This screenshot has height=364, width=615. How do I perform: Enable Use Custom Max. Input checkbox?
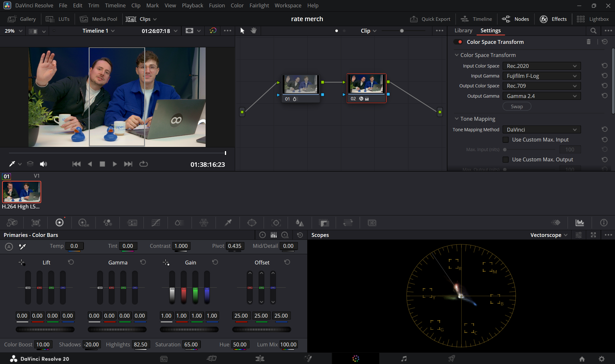tap(506, 140)
